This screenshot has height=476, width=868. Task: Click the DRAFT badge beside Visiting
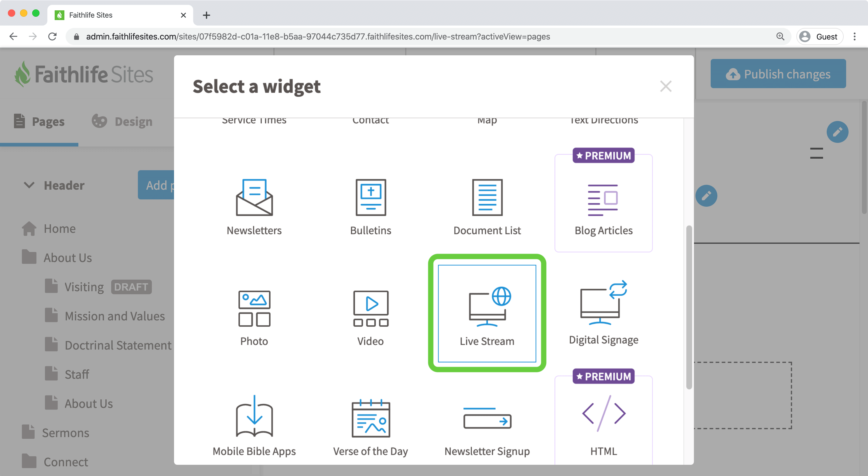click(131, 287)
